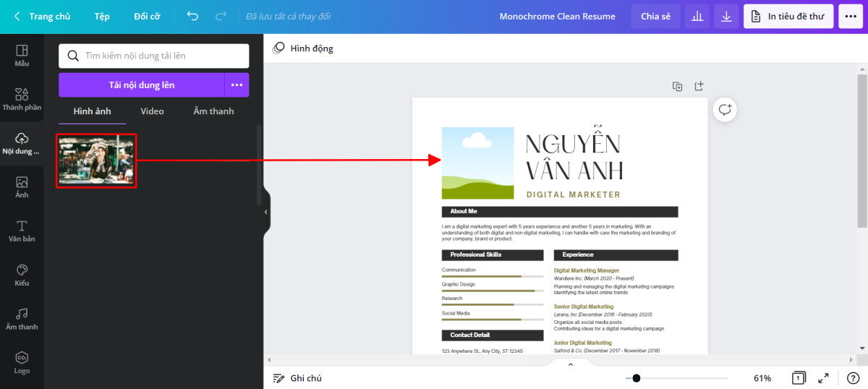Viewport: 868px width, 389px height.
Task: Open the Ảnh photos panel
Action: click(22, 187)
